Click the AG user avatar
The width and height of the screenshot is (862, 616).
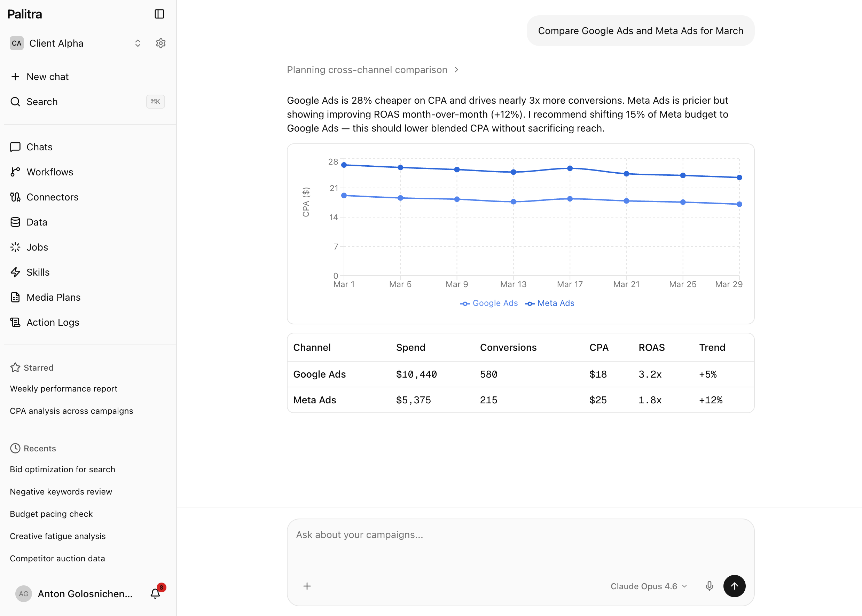(24, 594)
